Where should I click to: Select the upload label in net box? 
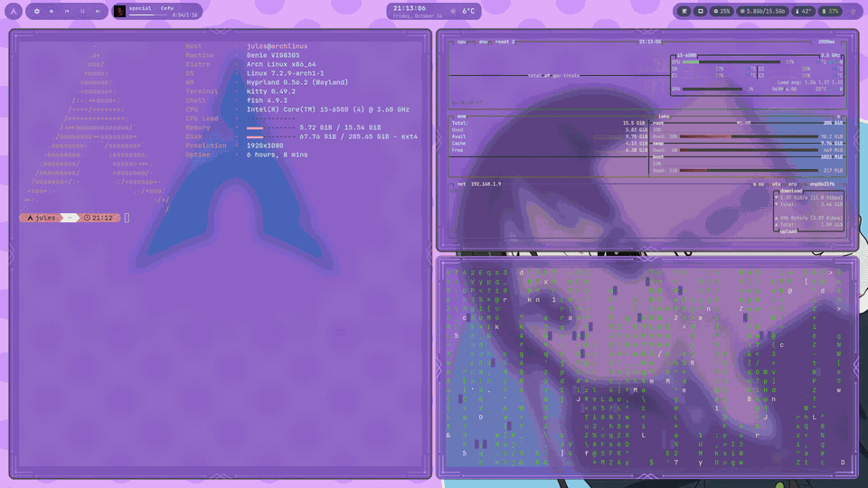pyautogui.click(x=788, y=231)
